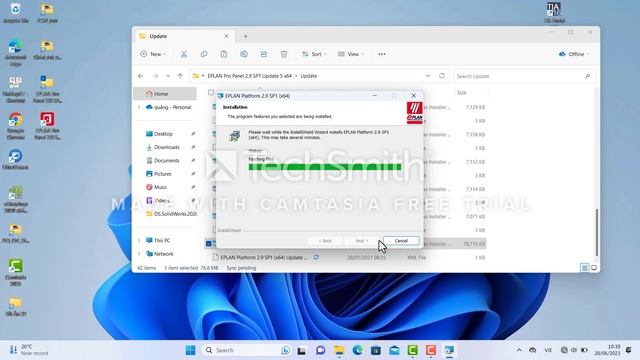Click the Up one level arrow
This screenshot has height=360, width=640.
tap(180, 76)
